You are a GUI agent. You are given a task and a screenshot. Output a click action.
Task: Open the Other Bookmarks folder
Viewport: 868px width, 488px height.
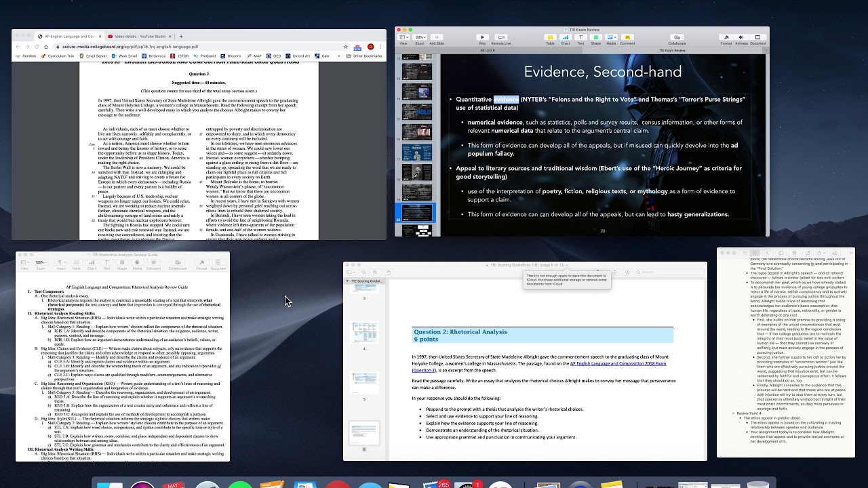364,56
